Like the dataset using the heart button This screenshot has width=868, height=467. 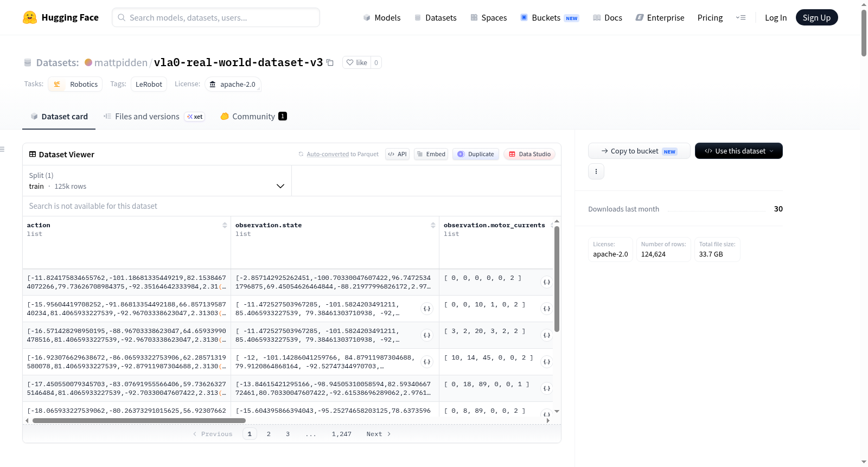point(357,62)
